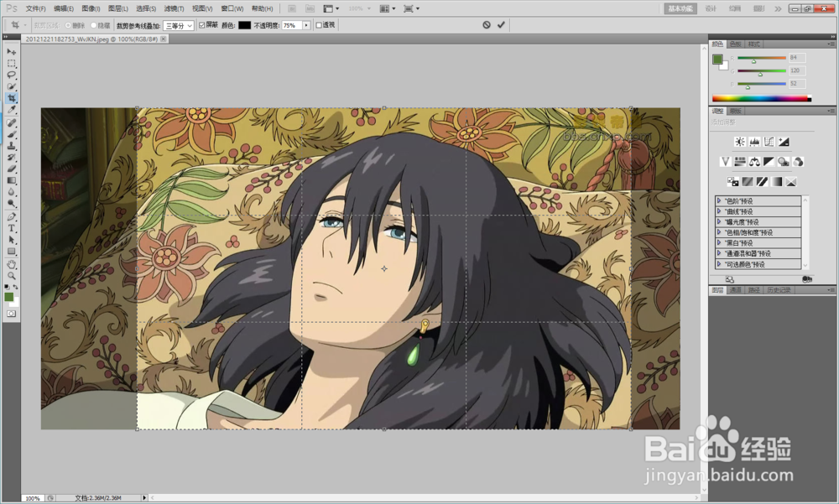The height and width of the screenshot is (504, 839).
Task: Open the 窗口(W) menu
Action: (x=232, y=8)
